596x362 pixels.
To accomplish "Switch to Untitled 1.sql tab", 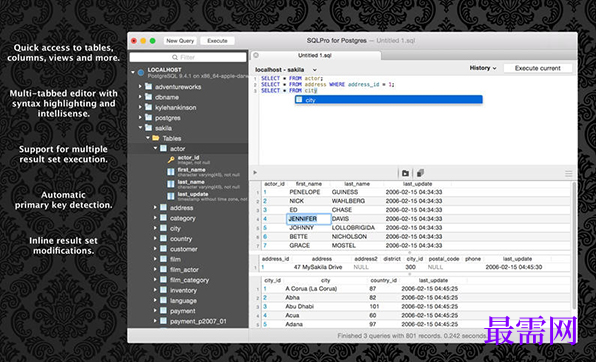I will 315,55.
